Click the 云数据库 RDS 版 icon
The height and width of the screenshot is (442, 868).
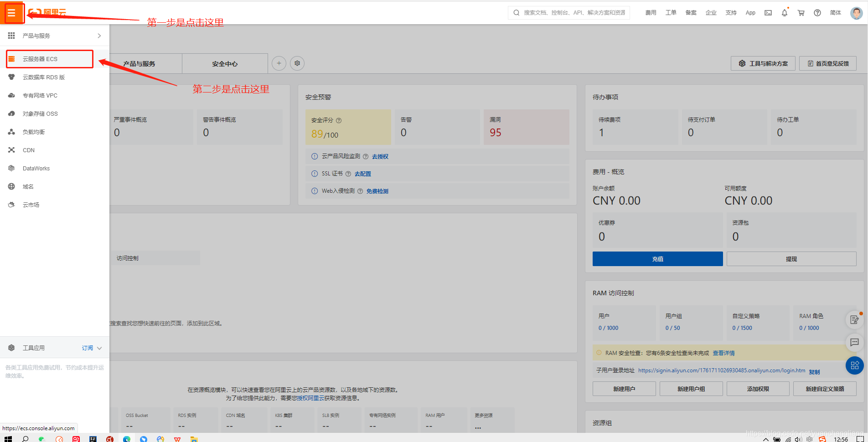pos(12,77)
